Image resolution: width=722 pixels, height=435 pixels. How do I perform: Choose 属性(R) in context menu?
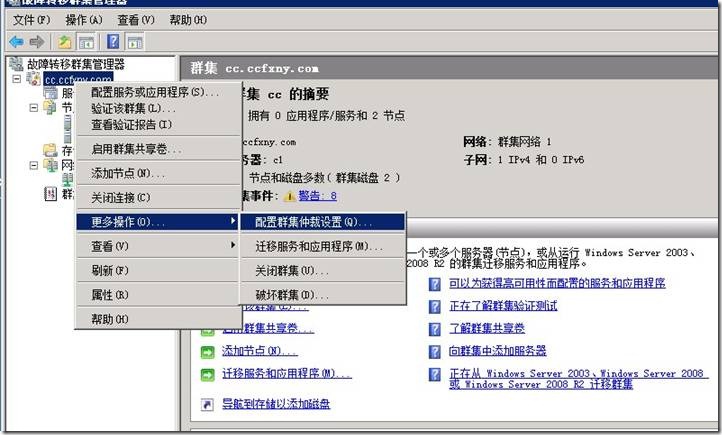158,295
